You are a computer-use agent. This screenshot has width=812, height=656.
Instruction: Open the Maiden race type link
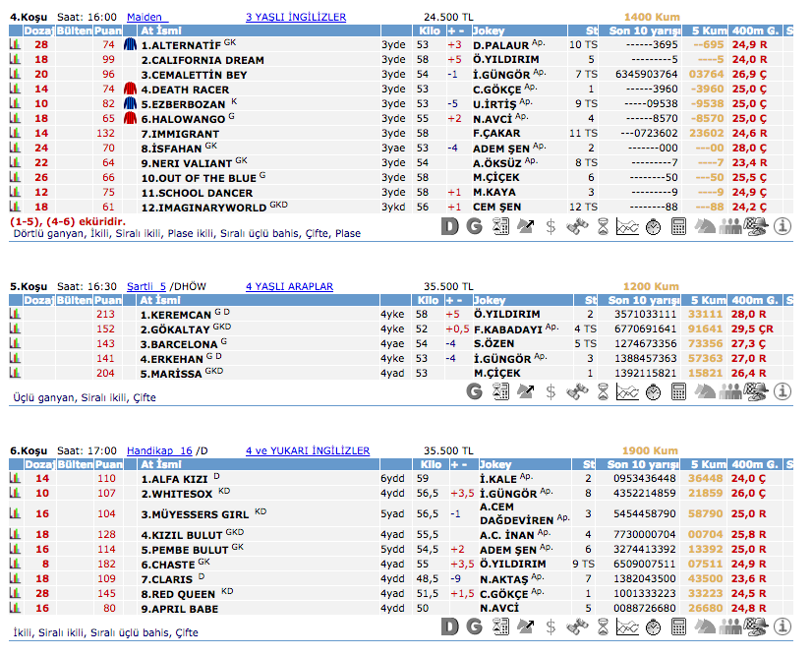click(x=146, y=18)
